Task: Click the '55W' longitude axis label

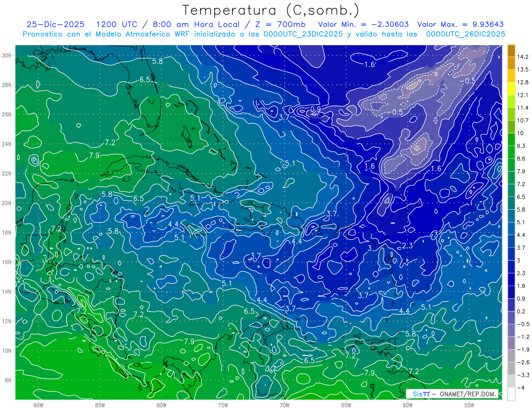Action: click(469, 405)
